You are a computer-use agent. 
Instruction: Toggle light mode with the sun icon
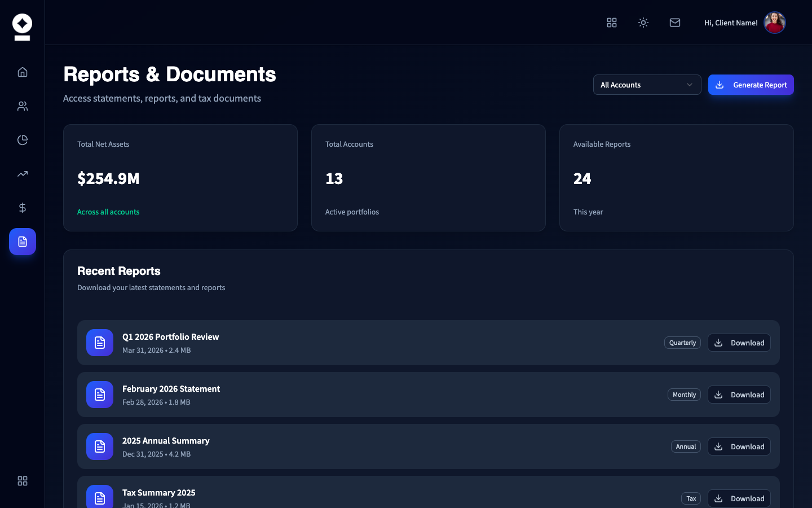click(x=643, y=23)
